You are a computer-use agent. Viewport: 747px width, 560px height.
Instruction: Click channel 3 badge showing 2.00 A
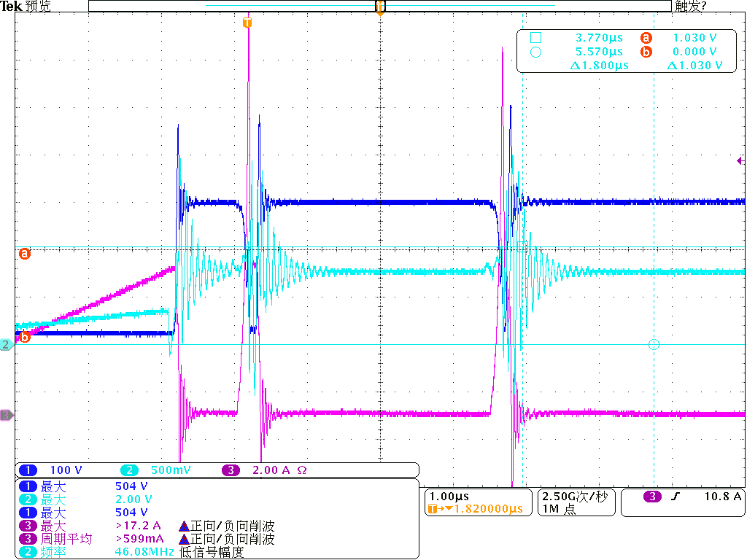(231, 470)
